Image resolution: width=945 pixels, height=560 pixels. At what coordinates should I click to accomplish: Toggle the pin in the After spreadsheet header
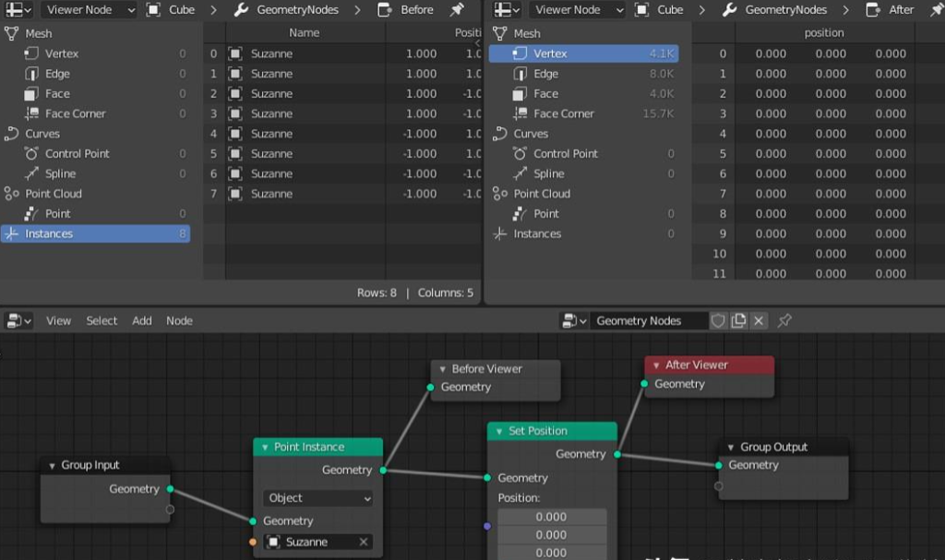click(936, 10)
